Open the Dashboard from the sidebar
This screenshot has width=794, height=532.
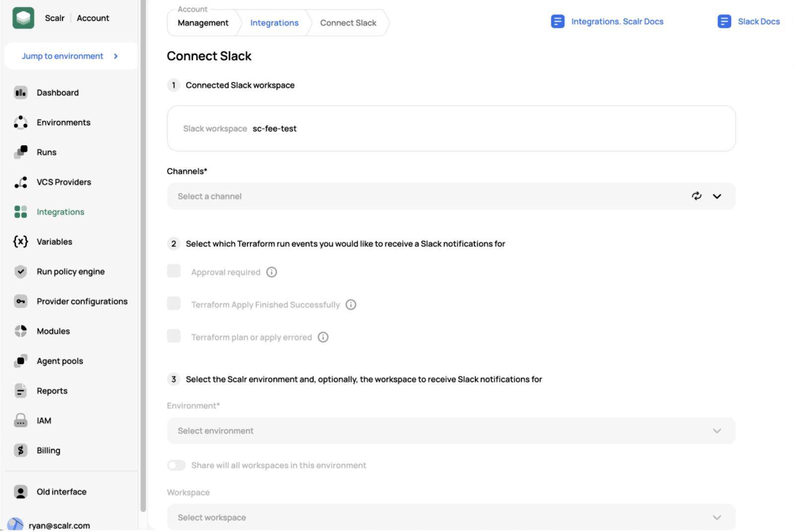pyautogui.click(x=58, y=92)
